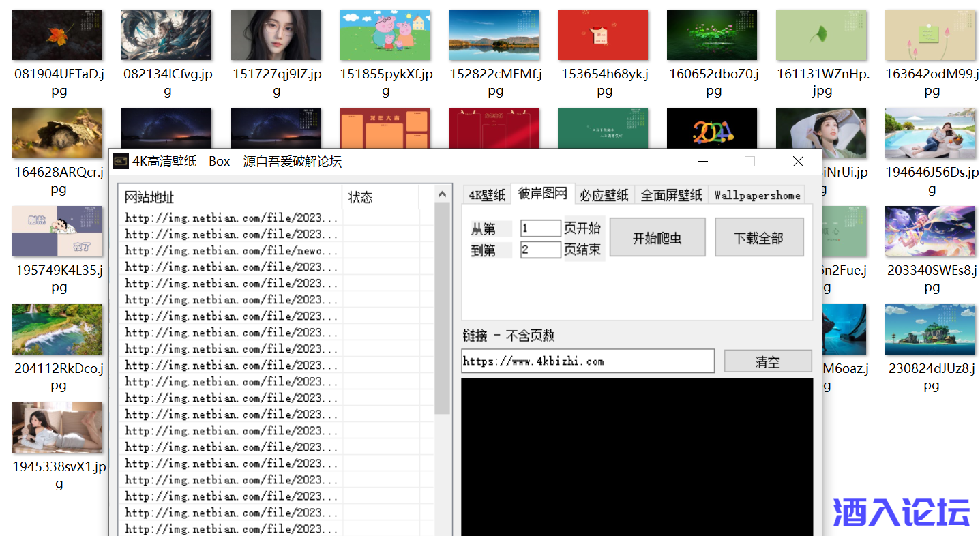Select the floating island image 230824dJUz8.jpg
Screen dimensions: 980x536
(x=930, y=329)
